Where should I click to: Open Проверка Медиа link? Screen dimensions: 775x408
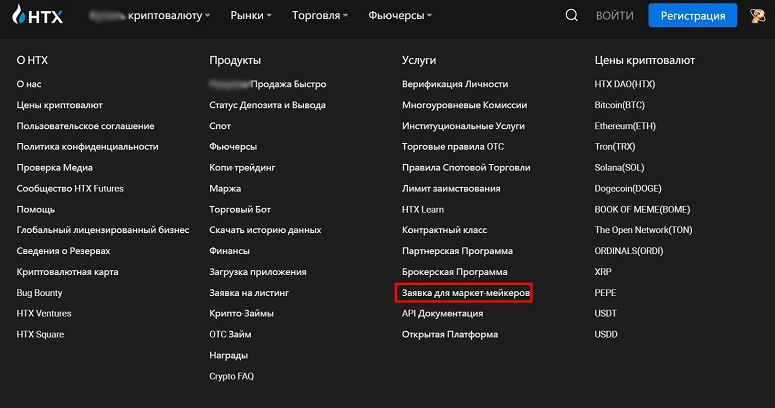click(x=54, y=168)
